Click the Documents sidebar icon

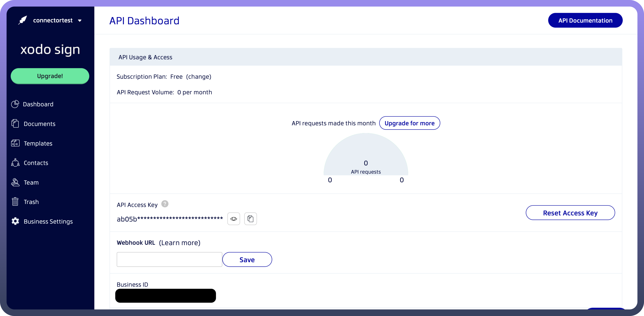(x=15, y=124)
